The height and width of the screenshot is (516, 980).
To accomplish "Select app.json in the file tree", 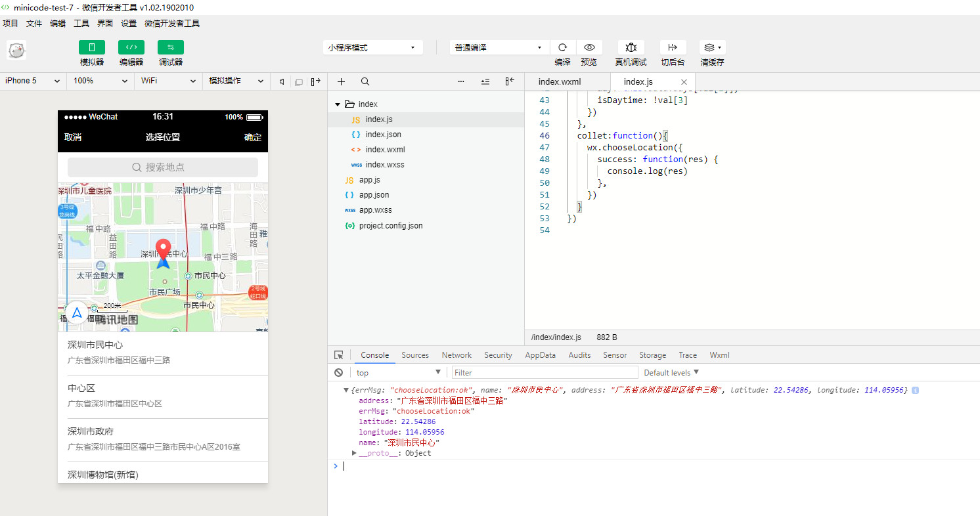I will click(374, 195).
